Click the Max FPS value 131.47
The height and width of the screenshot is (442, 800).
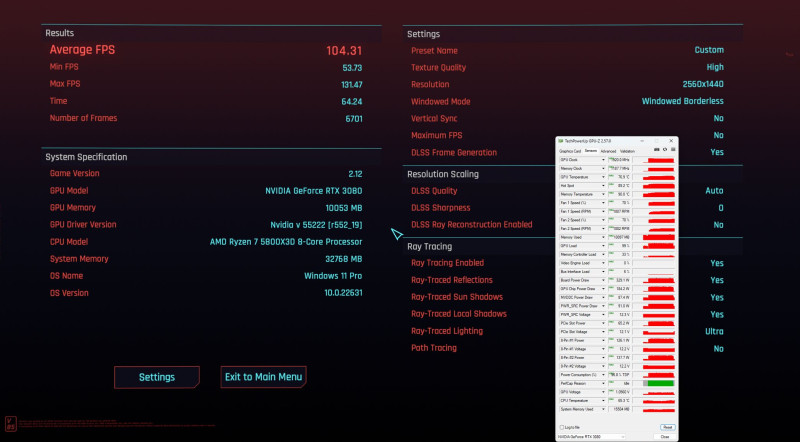point(352,85)
